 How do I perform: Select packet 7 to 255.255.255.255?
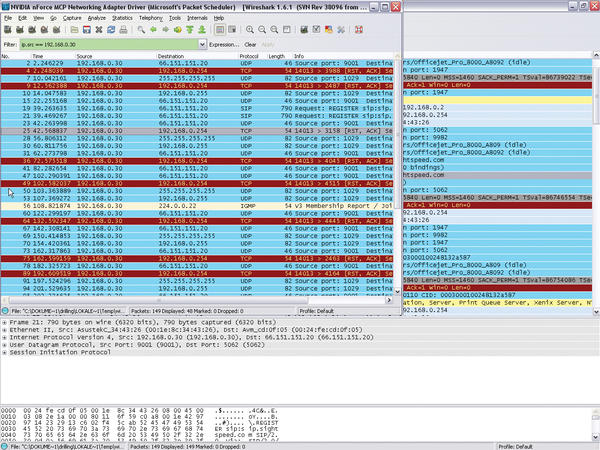(x=197, y=78)
